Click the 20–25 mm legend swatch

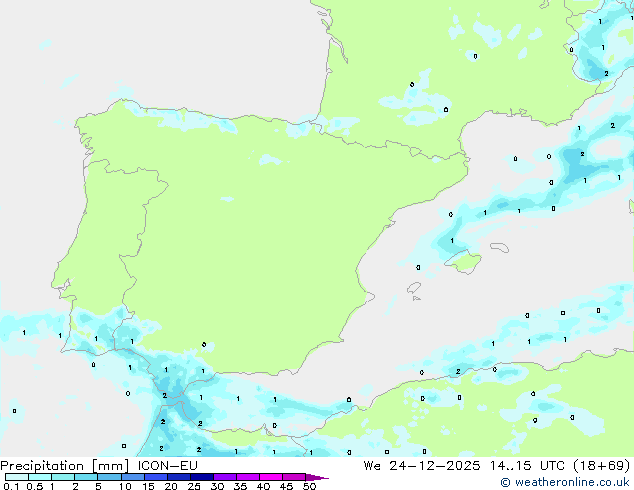coord(179,477)
